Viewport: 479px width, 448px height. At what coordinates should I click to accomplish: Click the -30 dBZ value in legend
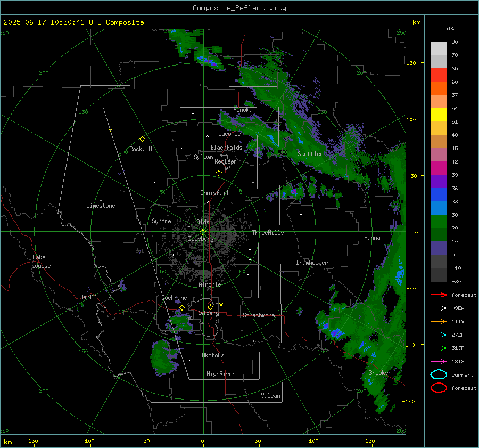(456, 281)
